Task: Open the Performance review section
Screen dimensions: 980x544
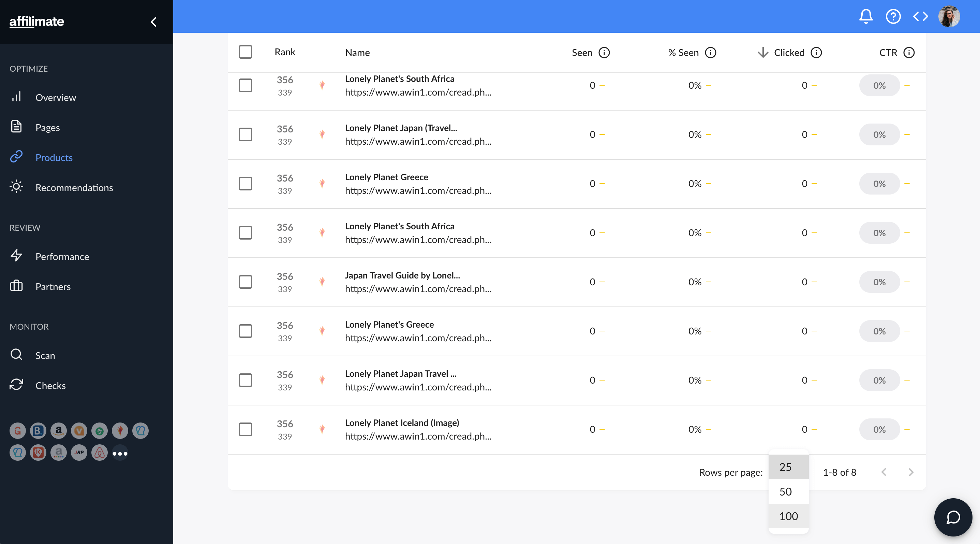Action: point(62,257)
